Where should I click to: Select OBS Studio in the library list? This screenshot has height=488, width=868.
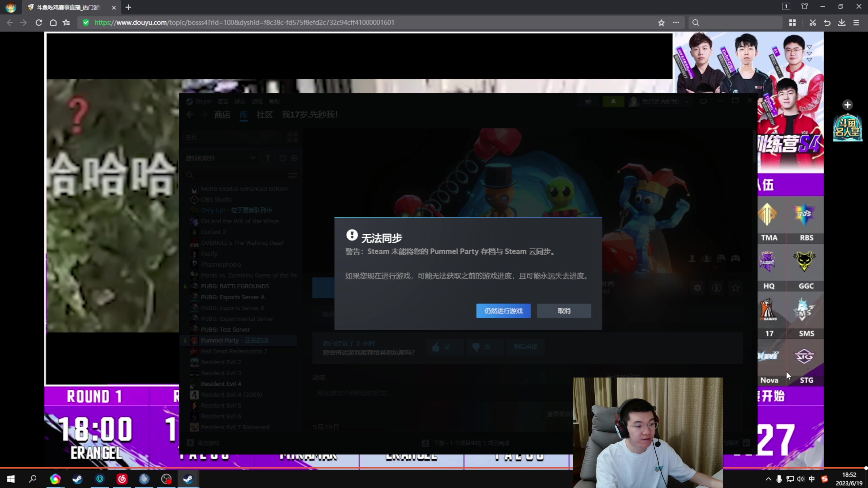click(x=216, y=200)
